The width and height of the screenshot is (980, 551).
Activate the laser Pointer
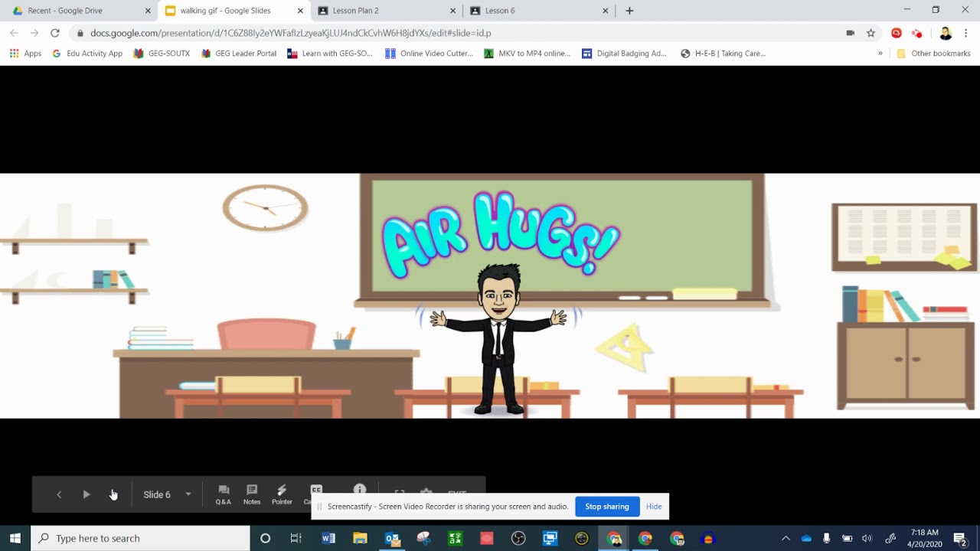coord(282,495)
